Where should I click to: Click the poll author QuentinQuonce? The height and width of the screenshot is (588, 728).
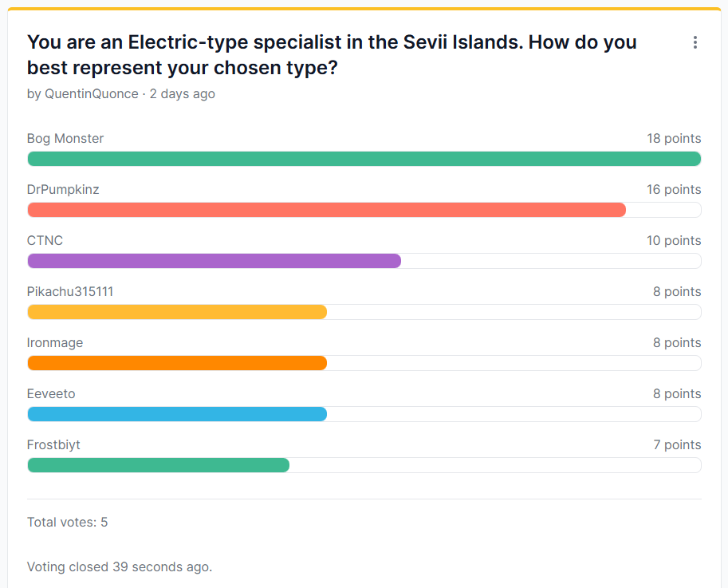(90, 93)
